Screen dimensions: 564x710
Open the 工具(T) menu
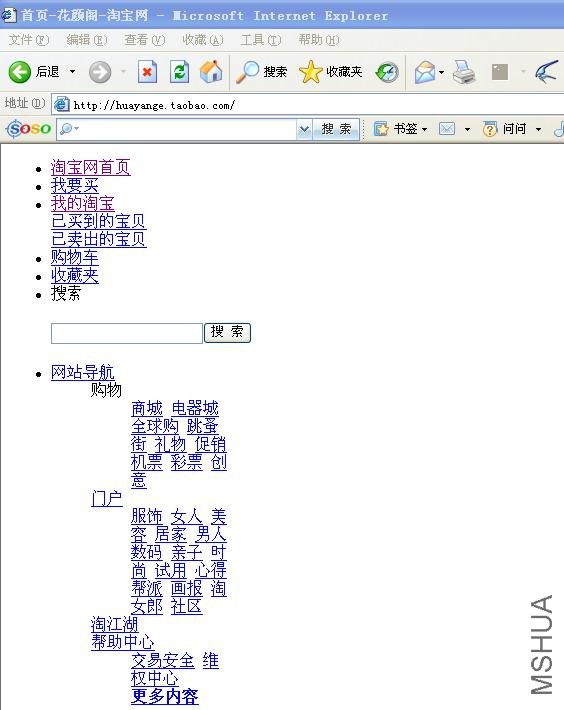261,40
